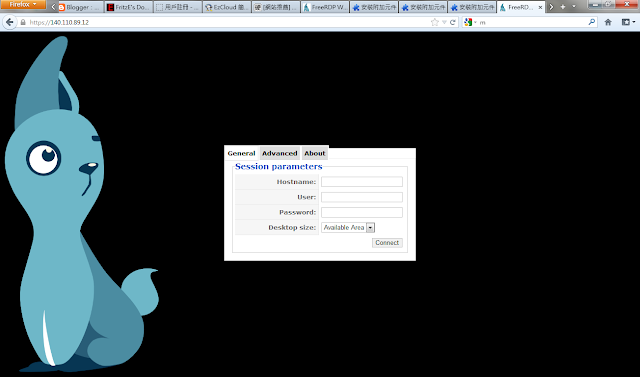The width and height of the screenshot is (640, 377).
Task: Click the "Session parameters" heading
Action: [278, 166]
